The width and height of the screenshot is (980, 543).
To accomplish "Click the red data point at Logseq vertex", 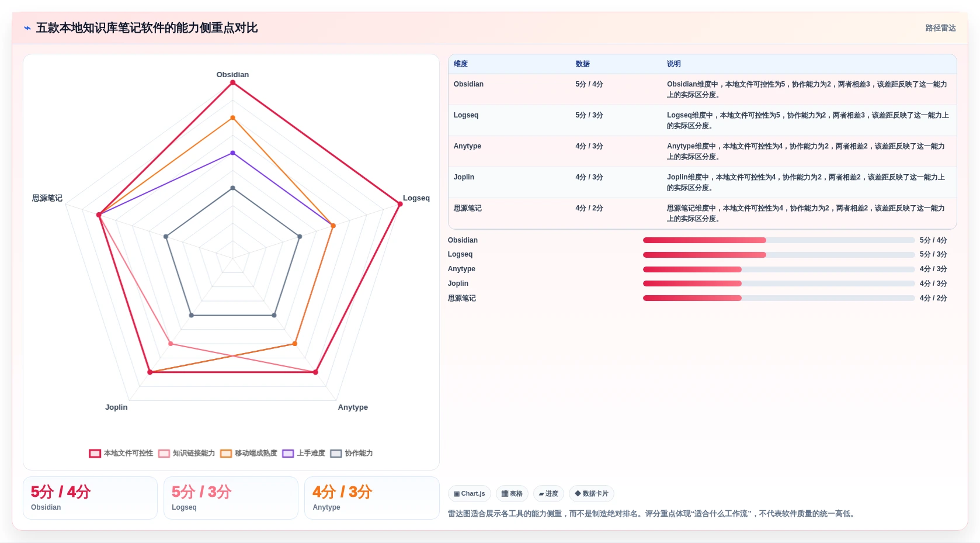I will click(400, 204).
